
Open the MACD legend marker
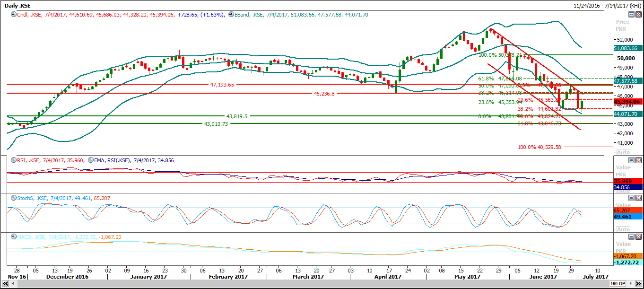[13, 236]
